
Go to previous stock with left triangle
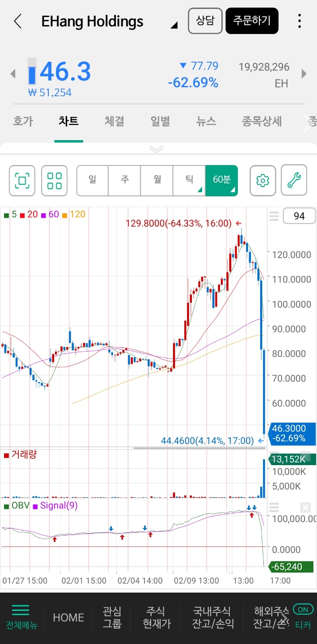[x=13, y=74]
